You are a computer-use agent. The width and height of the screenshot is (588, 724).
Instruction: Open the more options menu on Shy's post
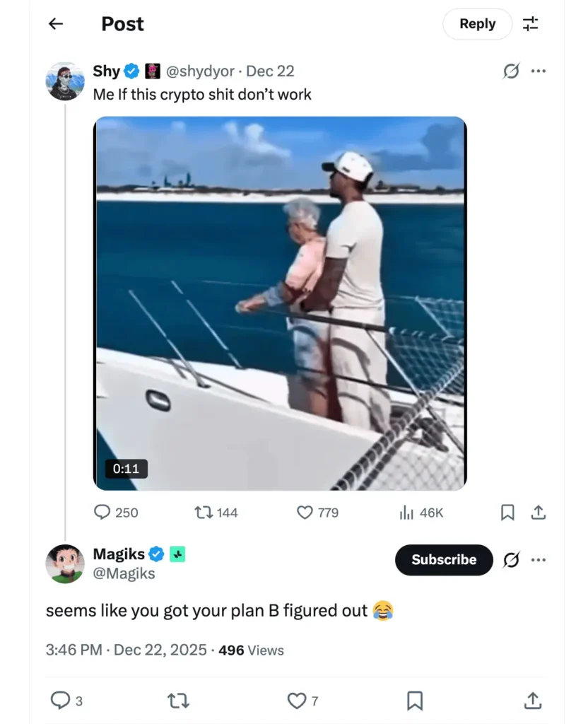pos(539,71)
